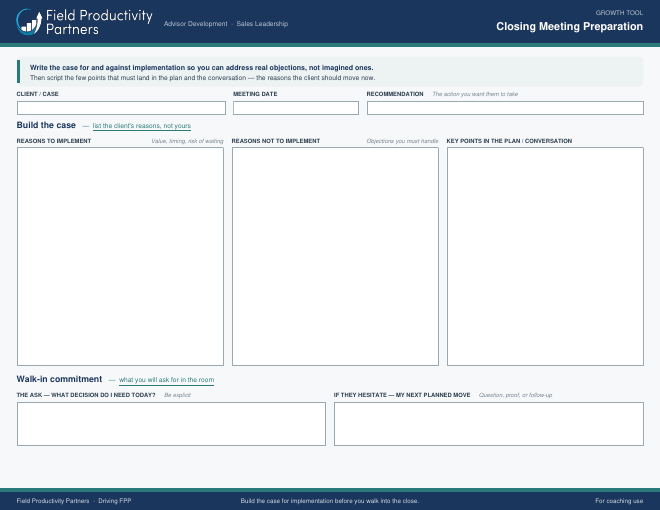This screenshot has width=660, height=510.
Task: Click the Ask decision text area
Action: point(171,424)
